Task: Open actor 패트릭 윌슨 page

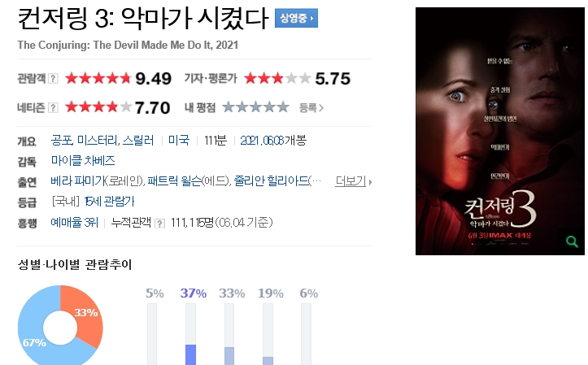Action: pos(174,181)
